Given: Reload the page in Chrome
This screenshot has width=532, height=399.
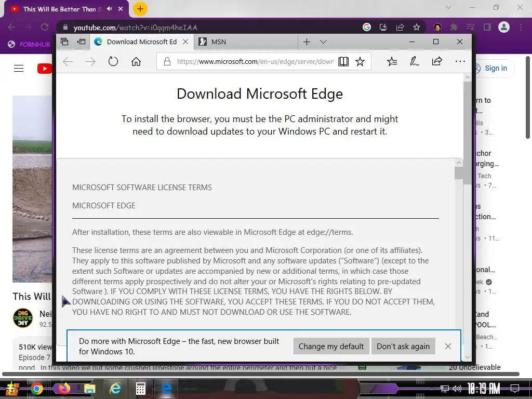Looking at the screenshot, I should (45, 27).
